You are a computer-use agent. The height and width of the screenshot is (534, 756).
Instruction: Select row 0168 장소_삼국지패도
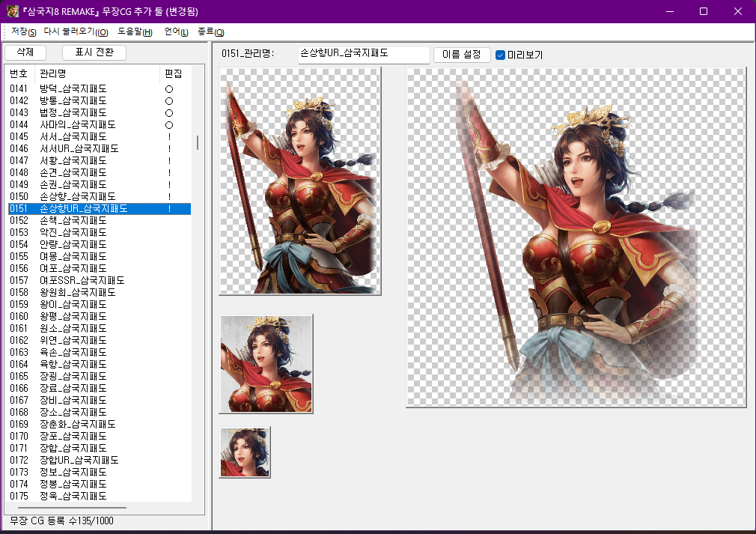[100, 412]
